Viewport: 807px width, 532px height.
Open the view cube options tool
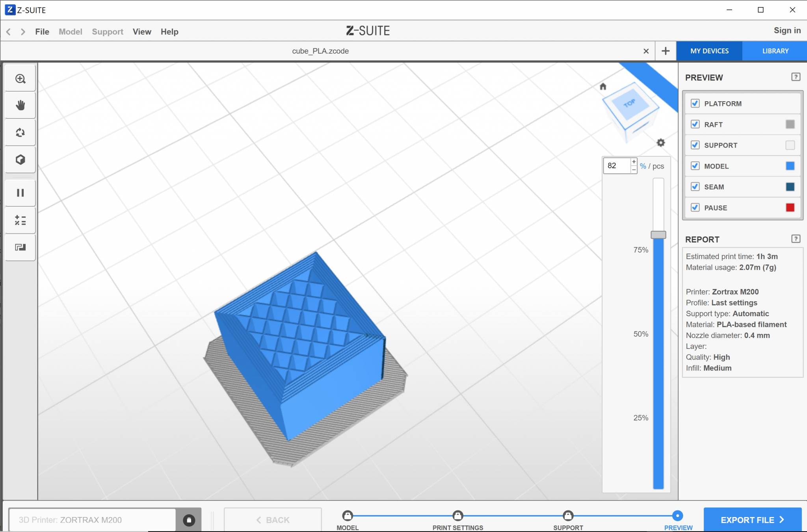click(20, 159)
